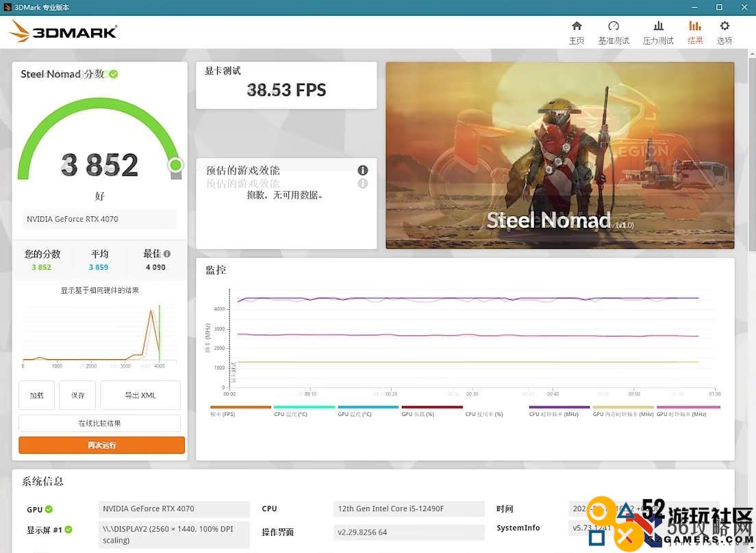Click the info icon beside 最佳 score
Viewport: 756px width, 553px height.
pyautogui.click(x=167, y=254)
